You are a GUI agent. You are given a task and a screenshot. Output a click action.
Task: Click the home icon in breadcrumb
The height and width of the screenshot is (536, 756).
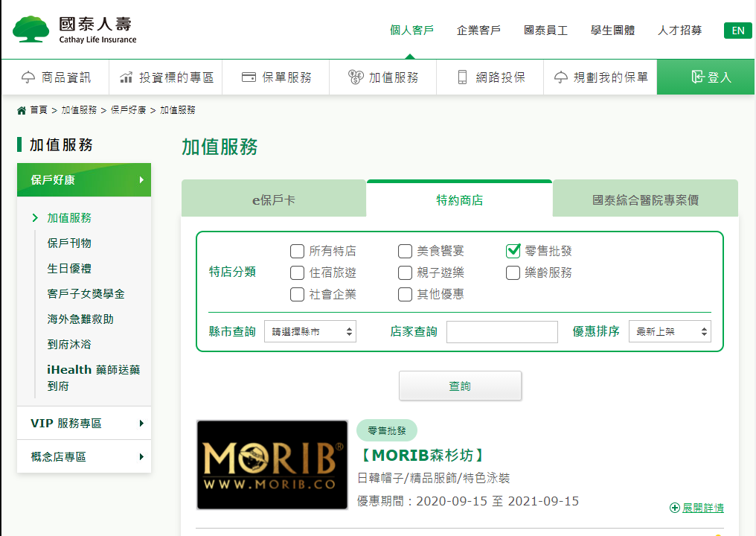(x=22, y=110)
